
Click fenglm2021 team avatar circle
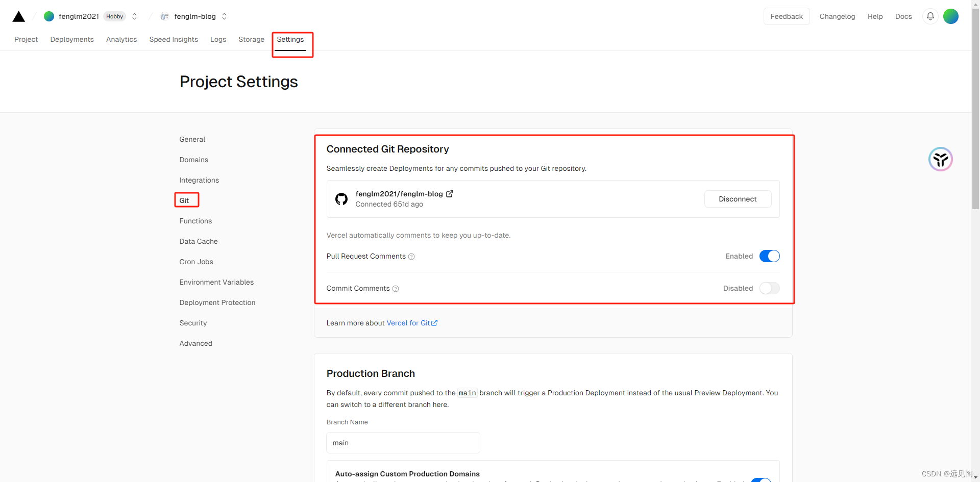[49, 16]
